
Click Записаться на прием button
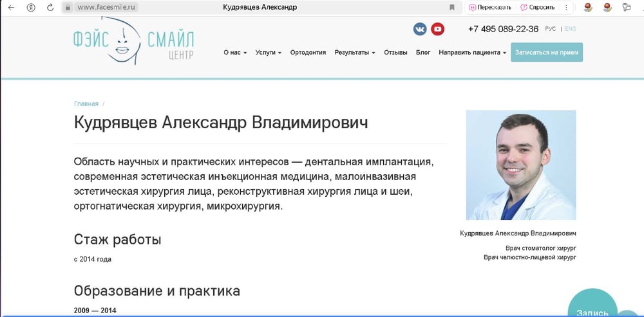pos(547,53)
